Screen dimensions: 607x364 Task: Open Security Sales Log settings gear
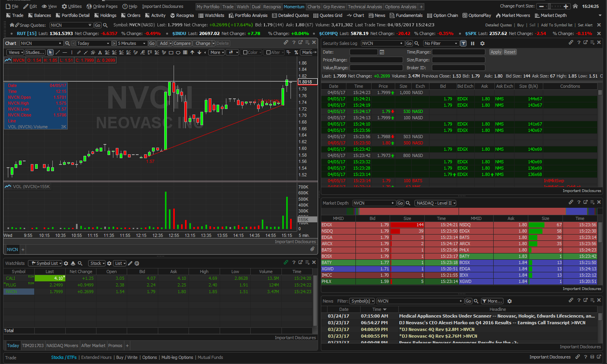coord(482,43)
